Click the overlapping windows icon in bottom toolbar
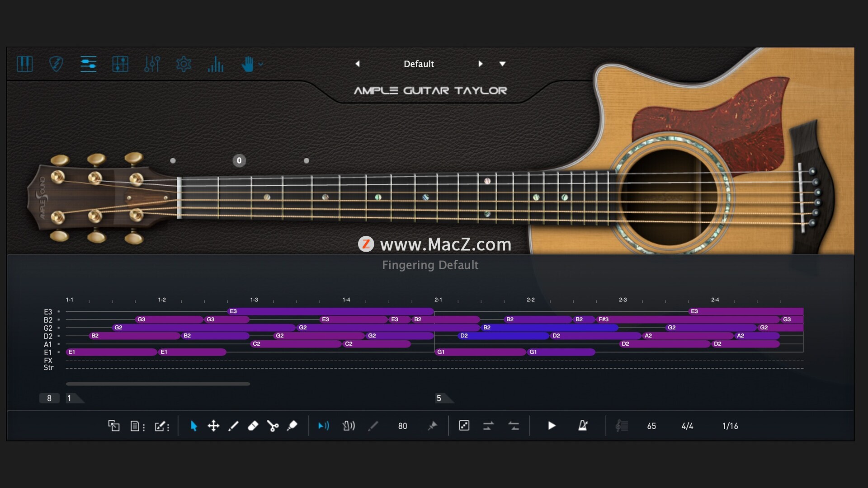 114,426
